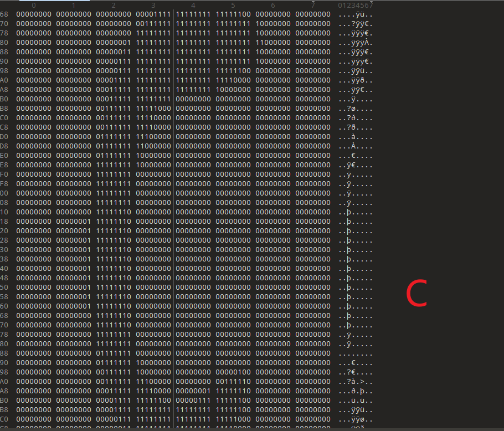This screenshot has height=431, width=504.
Task: Click decoded text ..ÿ€....
Action: tap(356, 165)
